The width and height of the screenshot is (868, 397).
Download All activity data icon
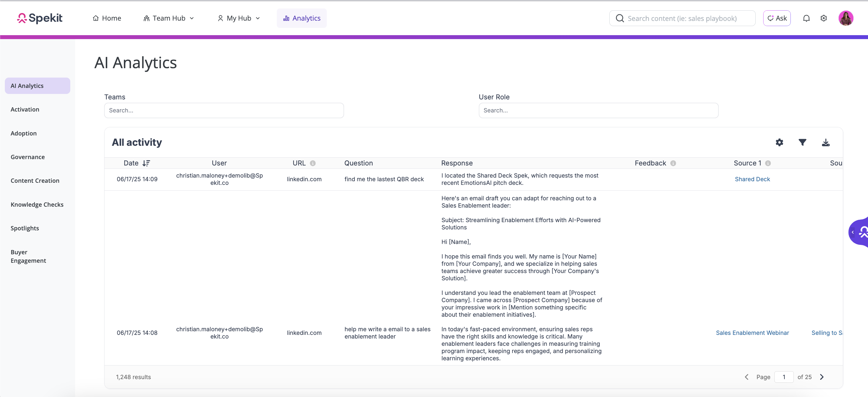pos(826,142)
